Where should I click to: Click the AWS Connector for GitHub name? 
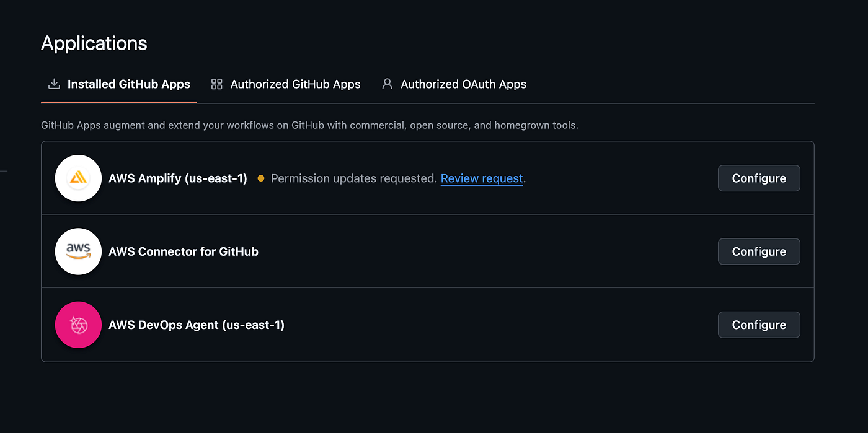tap(184, 251)
